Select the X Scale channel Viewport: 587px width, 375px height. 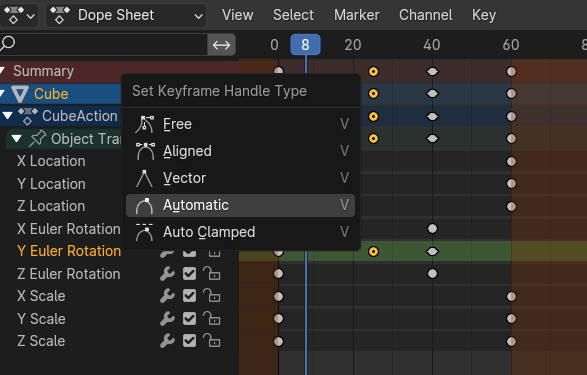(x=41, y=296)
